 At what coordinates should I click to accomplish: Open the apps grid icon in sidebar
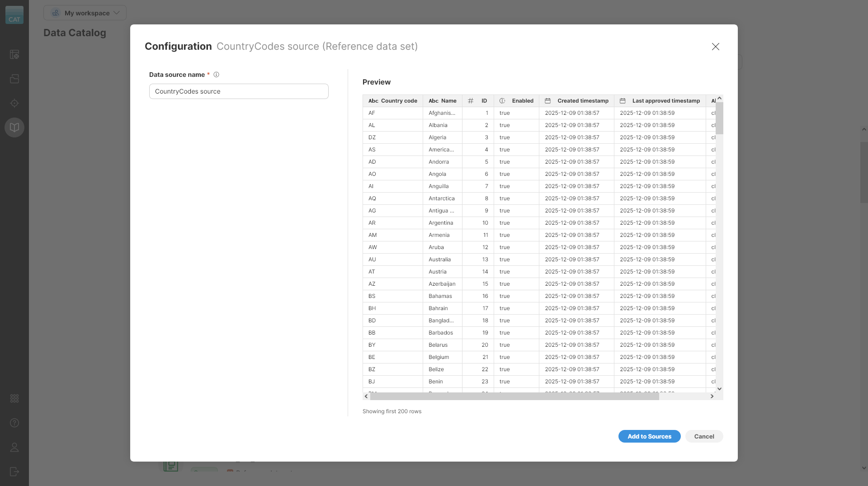(x=15, y=398)
